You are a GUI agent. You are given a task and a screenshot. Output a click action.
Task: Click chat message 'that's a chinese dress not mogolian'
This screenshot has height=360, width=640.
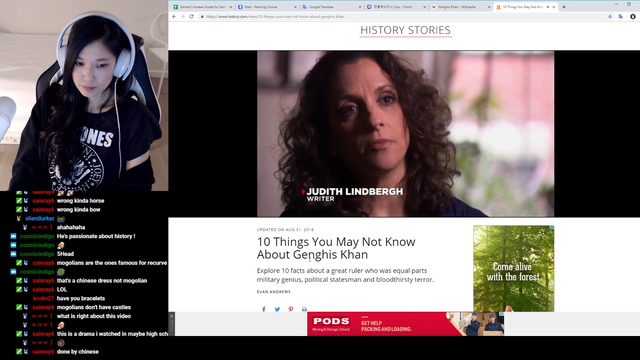tap(102, 281)
